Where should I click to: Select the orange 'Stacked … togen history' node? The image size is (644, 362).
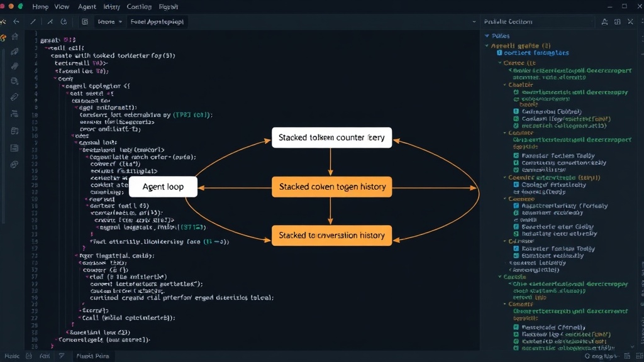[x=332, y=187]
